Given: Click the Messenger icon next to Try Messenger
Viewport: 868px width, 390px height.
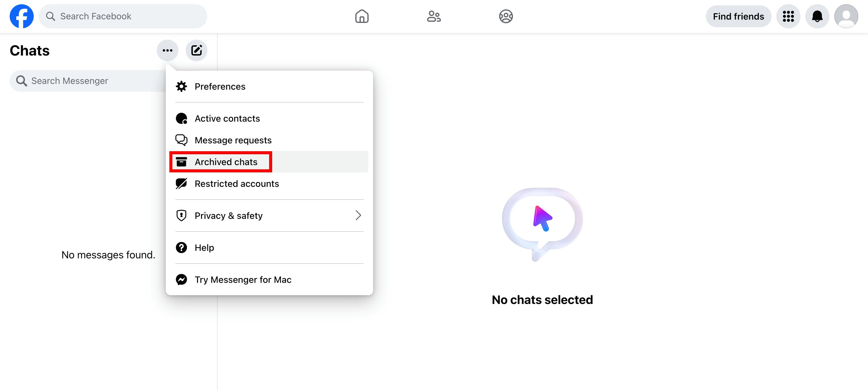Looking at the screenshot, I should tap(182, 279).
